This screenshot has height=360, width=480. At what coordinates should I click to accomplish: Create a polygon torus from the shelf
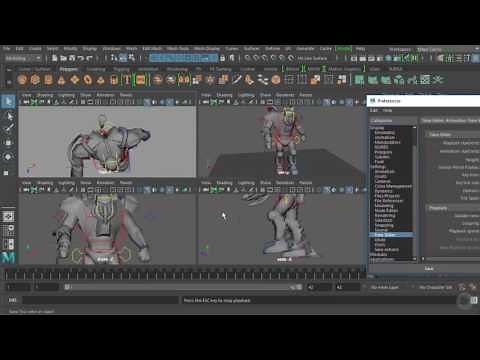pyautogui.click(x=88, y=80)
